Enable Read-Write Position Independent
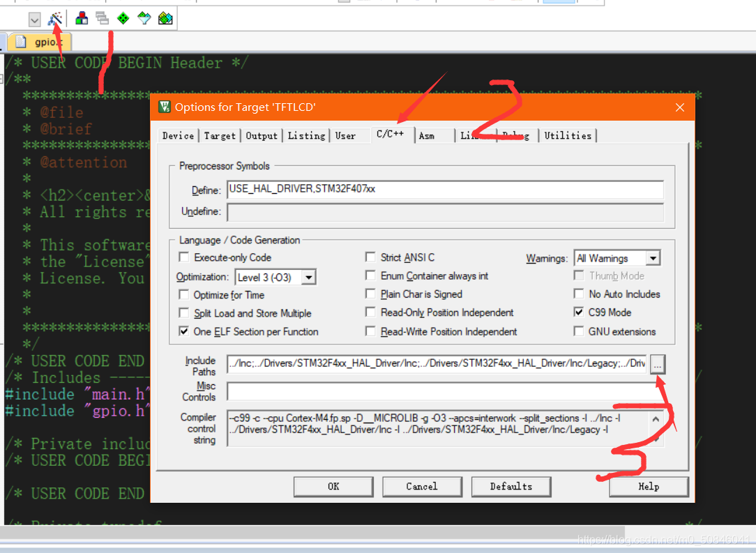This screenshot has width=756, height=553. (x=370, y=331)
